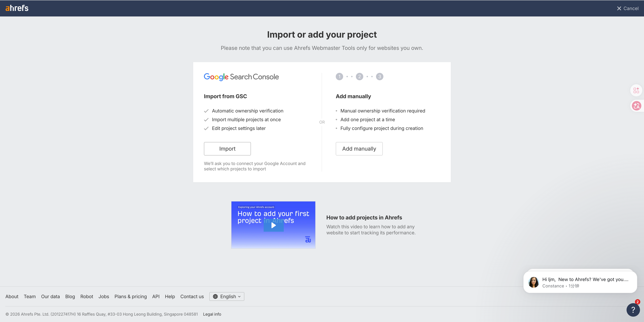Open the Robot footer link

87,296
